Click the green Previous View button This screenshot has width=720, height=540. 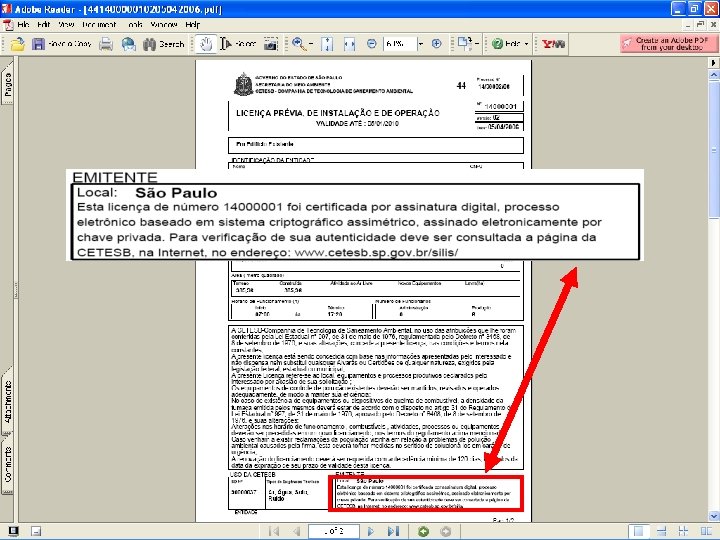pyautogui.click(x=423, y=531)
